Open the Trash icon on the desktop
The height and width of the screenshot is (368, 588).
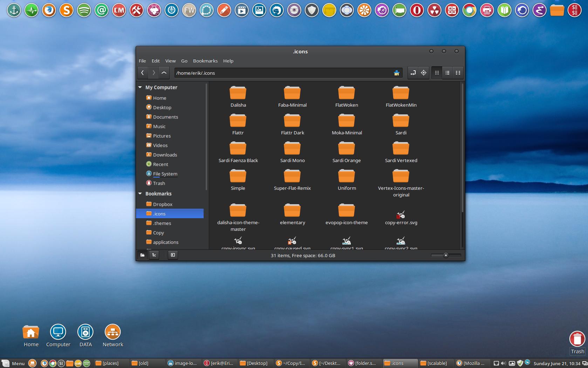pos(577,340)
